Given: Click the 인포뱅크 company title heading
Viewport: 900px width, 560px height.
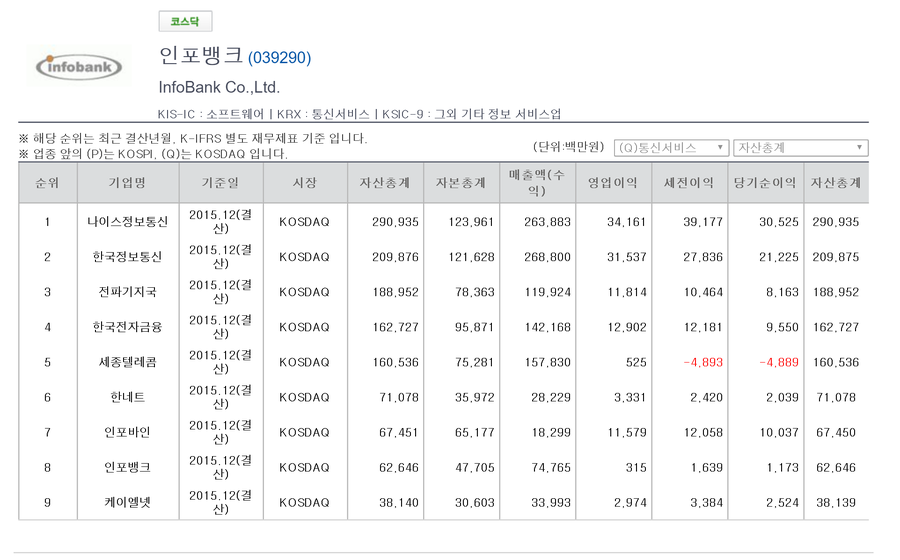Looking at the screenshot, I should pos(201,55).
